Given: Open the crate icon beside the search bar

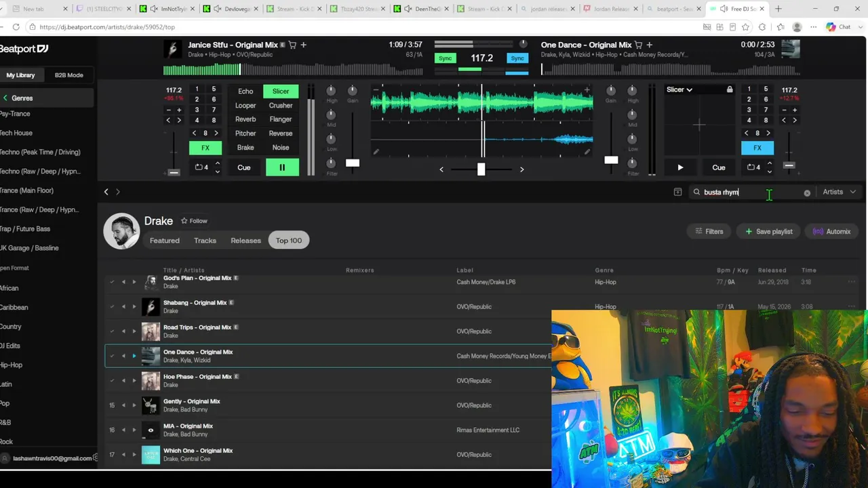Looking at the screenshot, I should click(677, 192).
